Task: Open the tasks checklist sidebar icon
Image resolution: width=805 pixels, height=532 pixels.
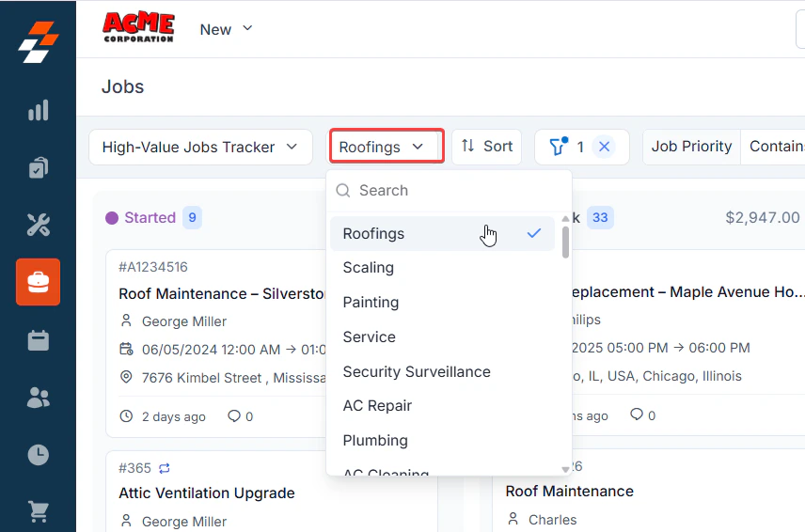Action: pyautogui.click(x=38, y=167)
